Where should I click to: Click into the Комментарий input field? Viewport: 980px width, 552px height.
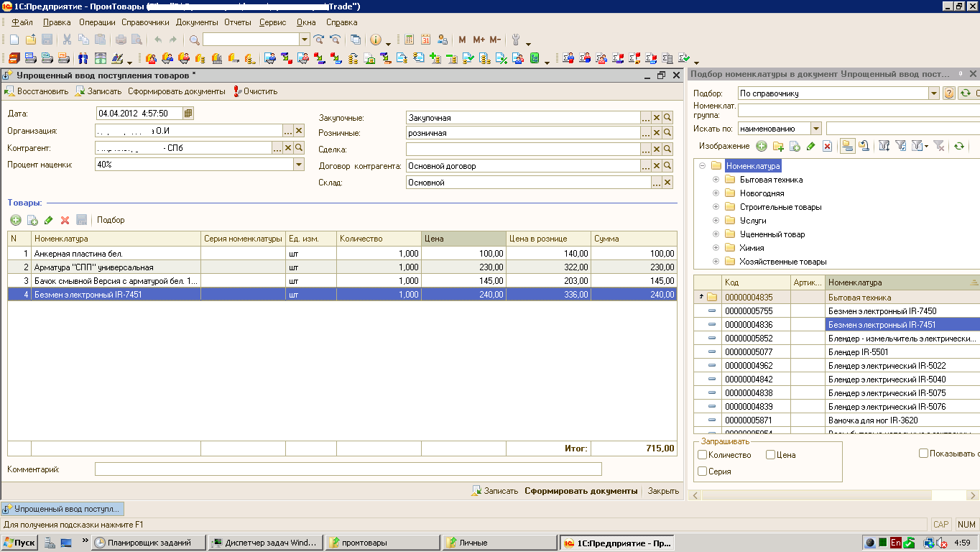coord(348,469)
